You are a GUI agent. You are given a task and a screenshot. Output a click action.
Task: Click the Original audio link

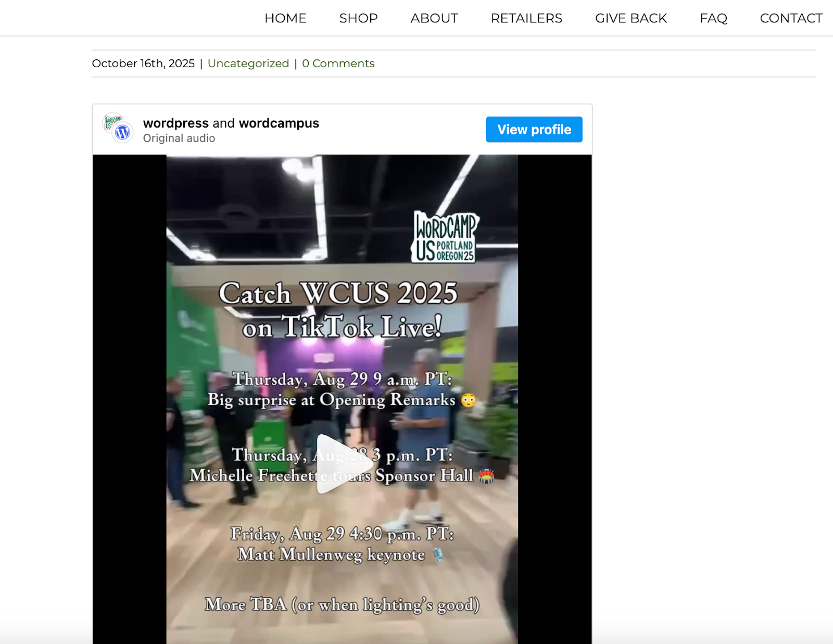click(x=179, y=138)
